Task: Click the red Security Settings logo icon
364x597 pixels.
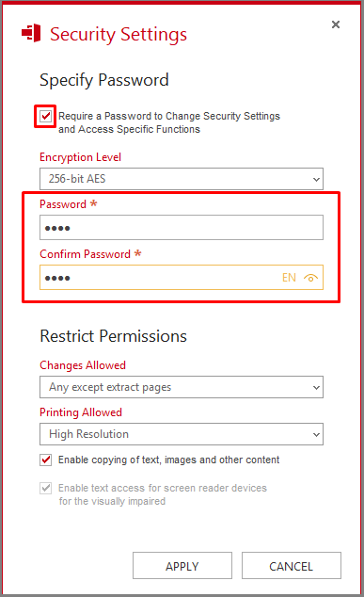Action: point(31,33)
